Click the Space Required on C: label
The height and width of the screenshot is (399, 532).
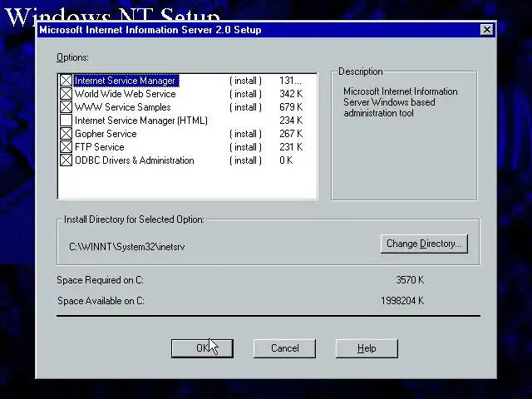pos(100,280)
